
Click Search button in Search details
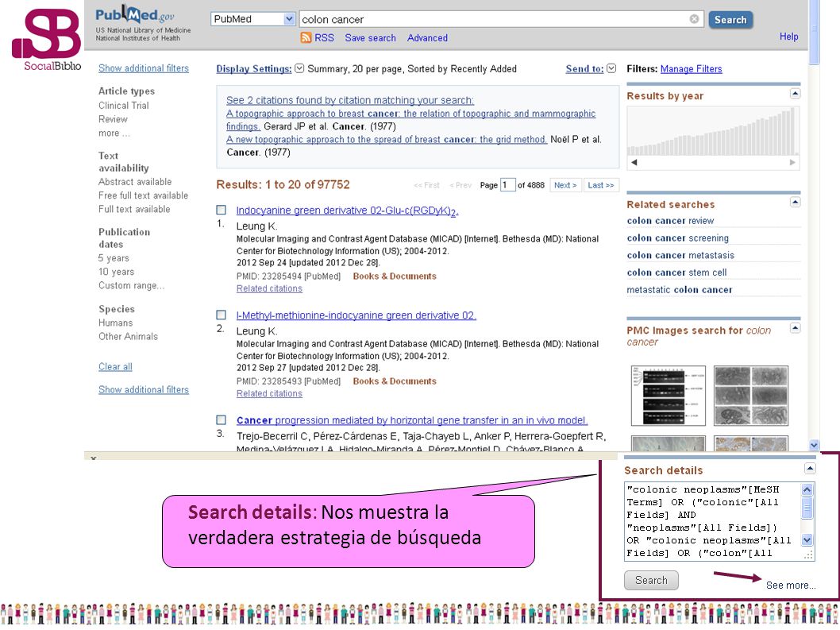651,580
